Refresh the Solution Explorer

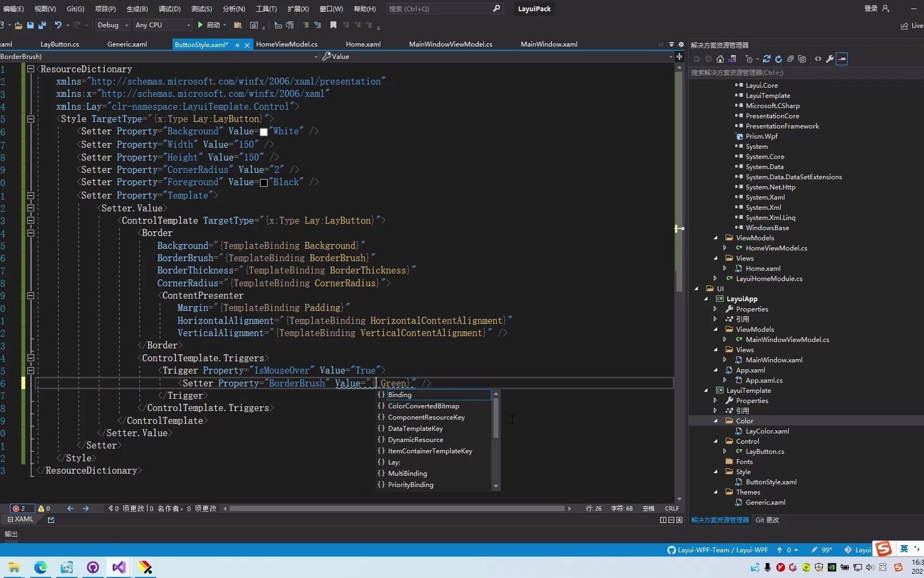tap(779, 59)
